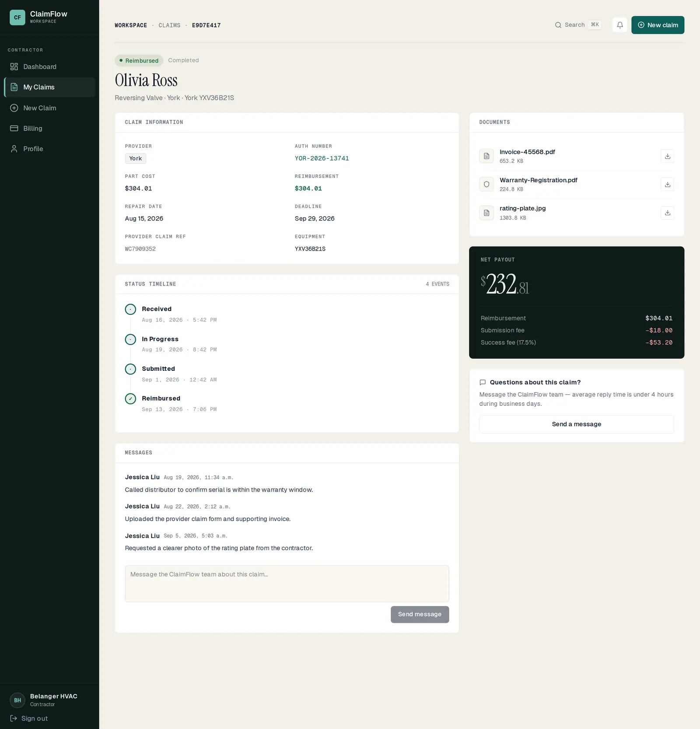Screen dimensions: 700x729
Task: Click the Send message button
Action: (x=420, y=614)
